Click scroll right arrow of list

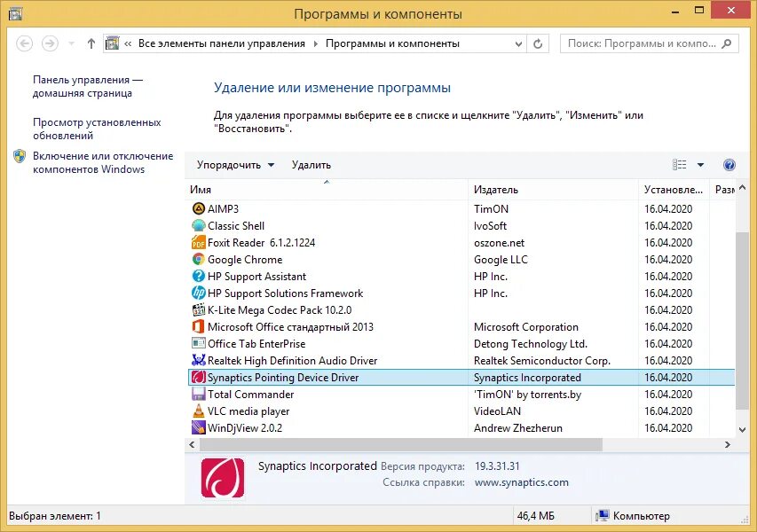point(727,445)
